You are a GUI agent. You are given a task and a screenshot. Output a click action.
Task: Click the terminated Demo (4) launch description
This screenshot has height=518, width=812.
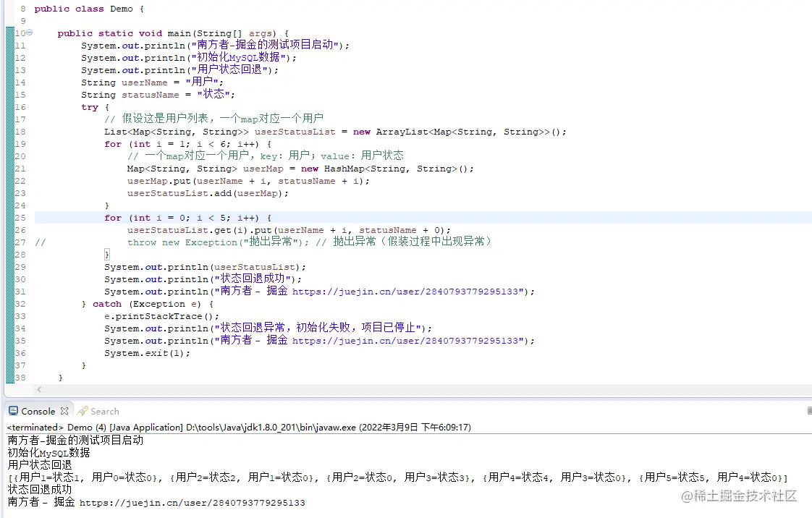(239, 428)
